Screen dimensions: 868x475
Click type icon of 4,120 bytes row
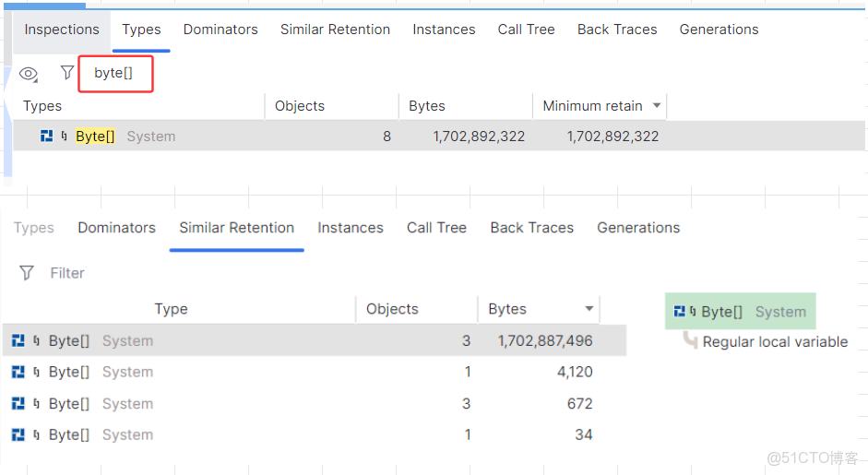point(18,373)
